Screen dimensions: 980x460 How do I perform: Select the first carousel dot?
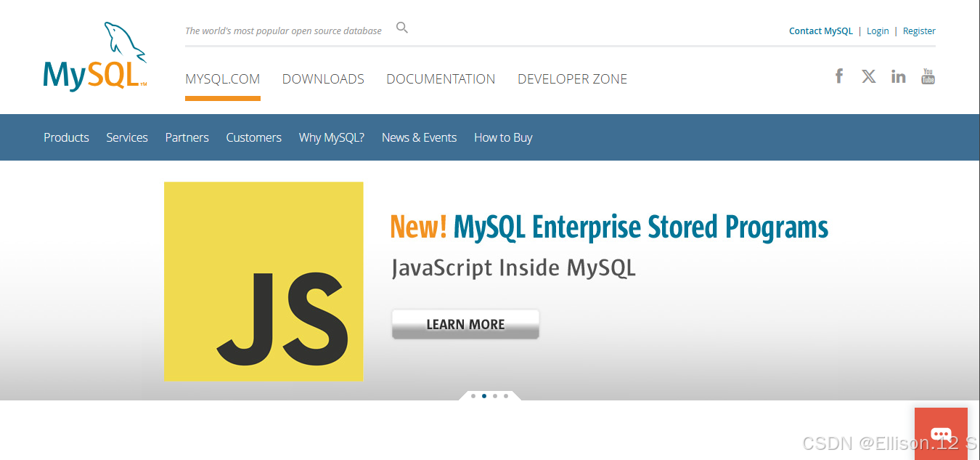pyautogui.click(x=473, y=396)
